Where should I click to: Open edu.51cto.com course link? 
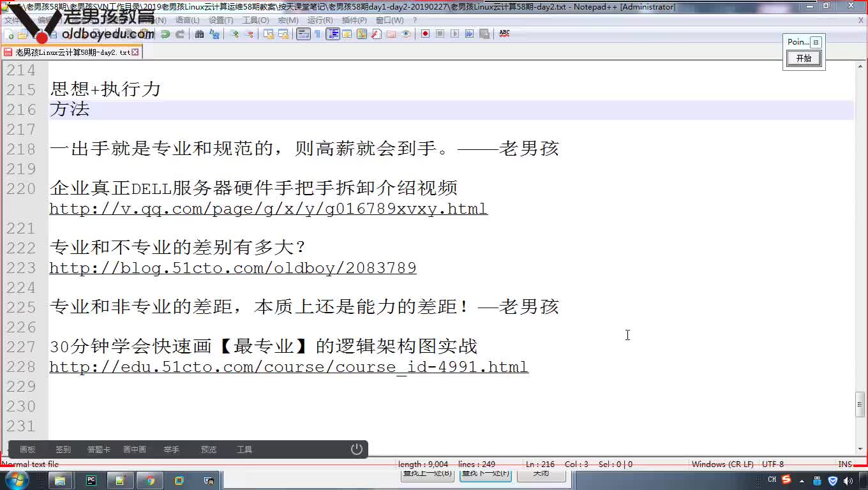(x=289, y=367)
